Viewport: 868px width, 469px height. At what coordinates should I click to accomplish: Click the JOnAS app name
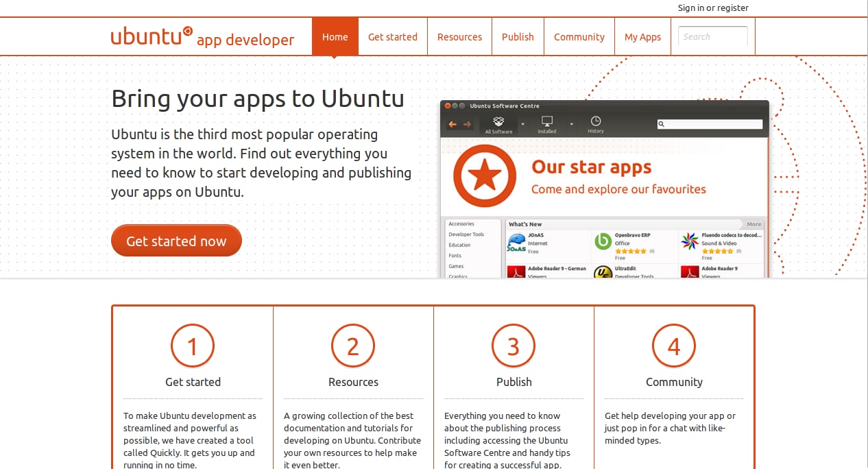[x=536, y=235]
